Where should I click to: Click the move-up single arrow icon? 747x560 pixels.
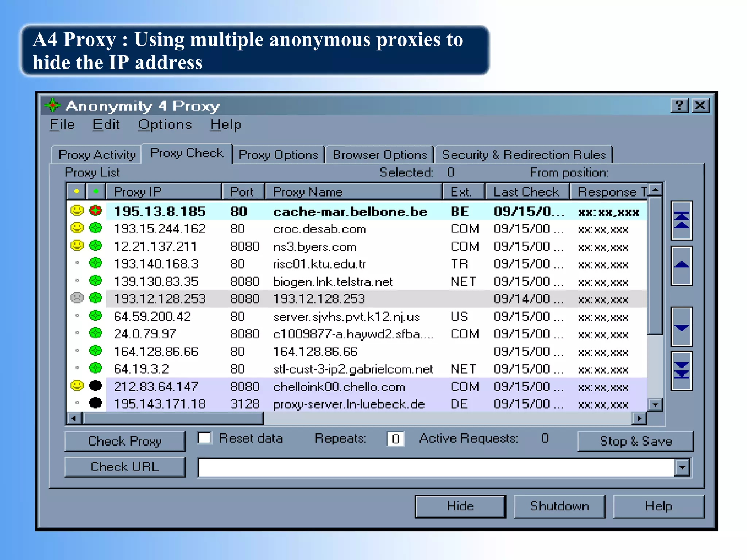(681, 266)
